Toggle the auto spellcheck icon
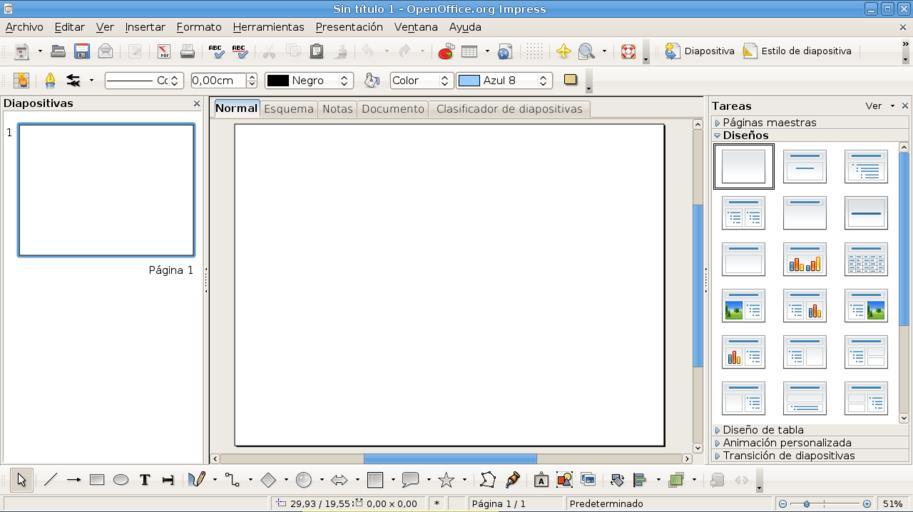 239,51
